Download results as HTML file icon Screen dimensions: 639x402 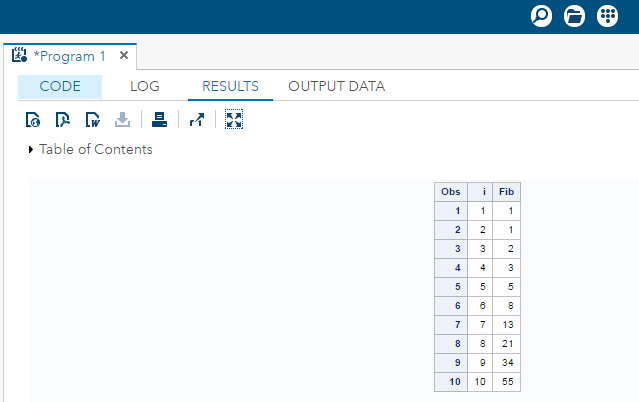[x=33, y=120]
